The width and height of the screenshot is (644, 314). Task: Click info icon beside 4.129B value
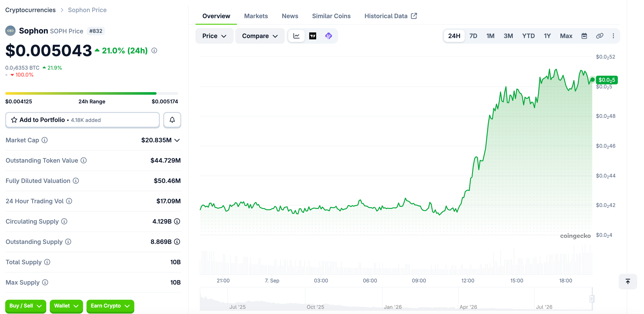tap(177, 221)
